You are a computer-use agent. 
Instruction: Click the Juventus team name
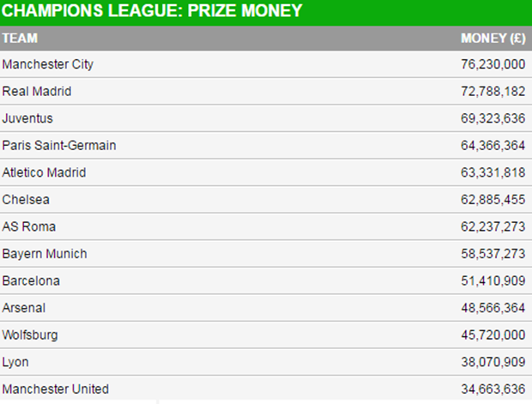pyautogui.click(x=27, y=118)
